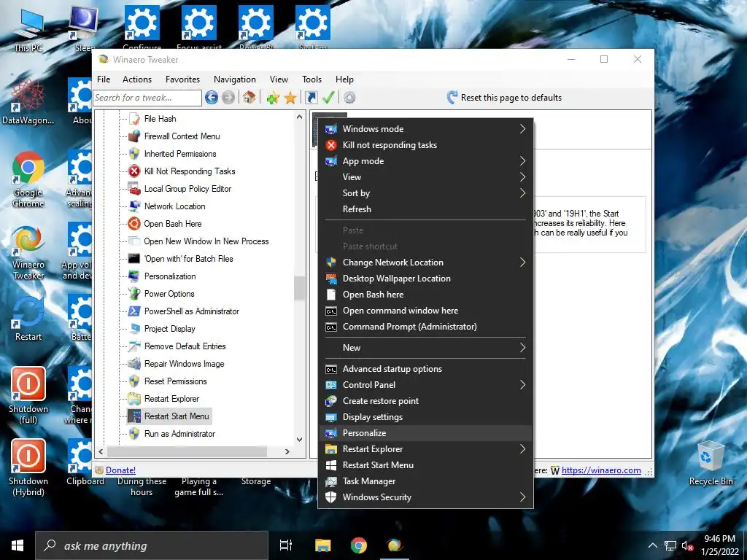Click the Kill Not Responding Tasks tree icon

click(x=135, y=171)
